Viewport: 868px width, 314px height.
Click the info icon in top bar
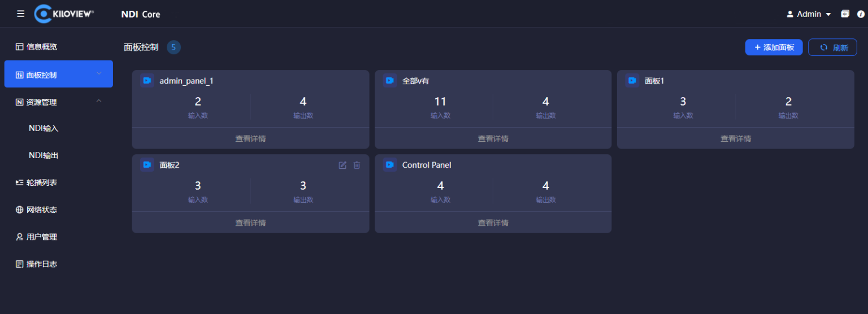pos(861,14)
